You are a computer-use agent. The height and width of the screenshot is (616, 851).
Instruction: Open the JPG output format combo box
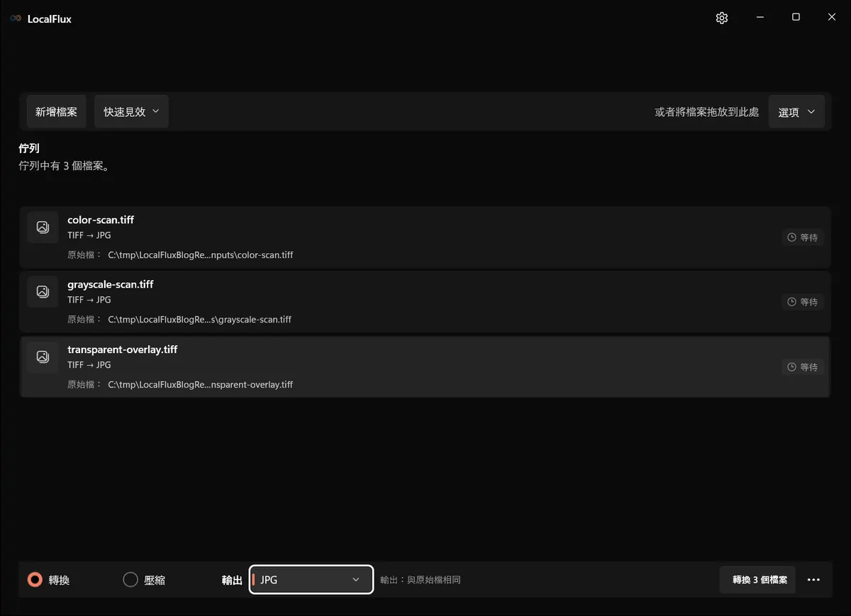tap(311, 580)
